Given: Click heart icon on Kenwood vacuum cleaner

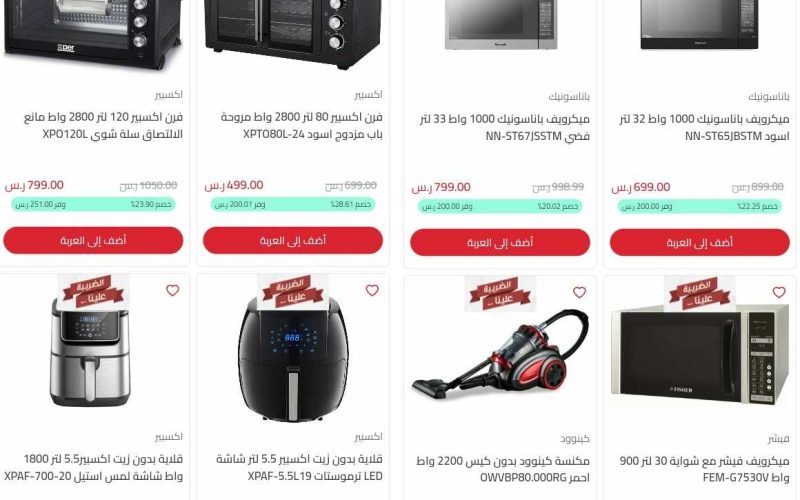Looking at the screenshot, I should 579,292.
